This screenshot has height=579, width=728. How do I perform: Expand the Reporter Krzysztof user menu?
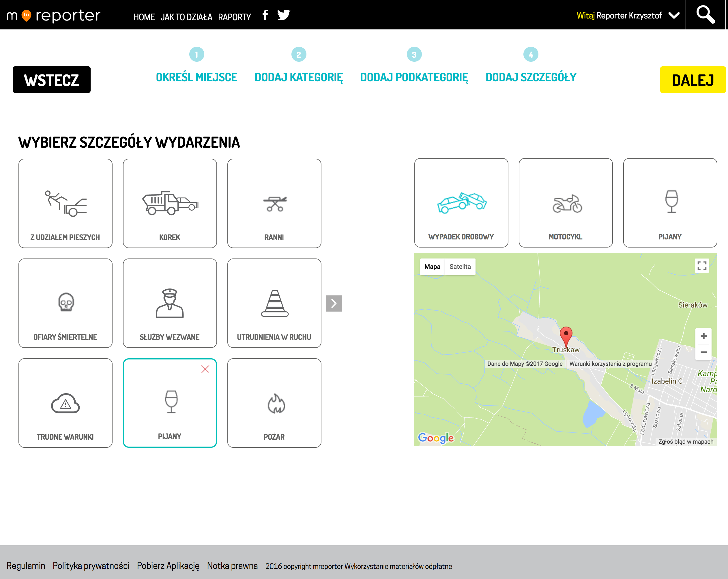coord(674,16)
